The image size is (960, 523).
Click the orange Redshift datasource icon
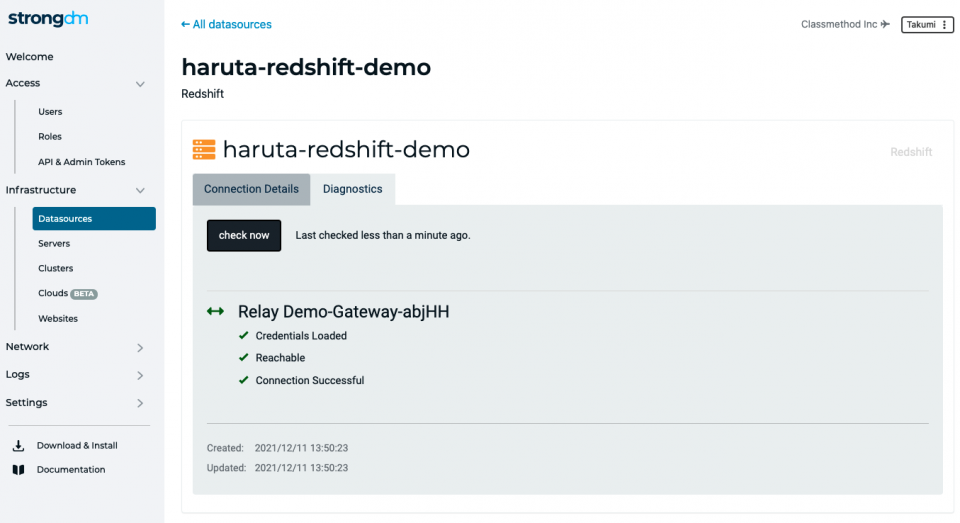tap(204, 149)
